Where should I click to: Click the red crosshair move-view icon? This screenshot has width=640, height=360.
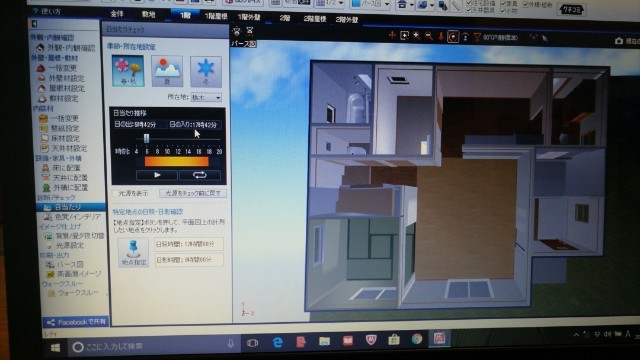(x=392, y=36)
